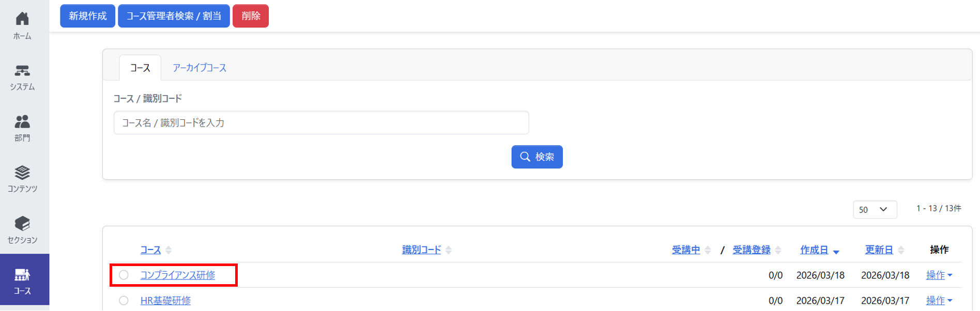
Task: Focus the course name search field
Action: [x=321, y=123]
